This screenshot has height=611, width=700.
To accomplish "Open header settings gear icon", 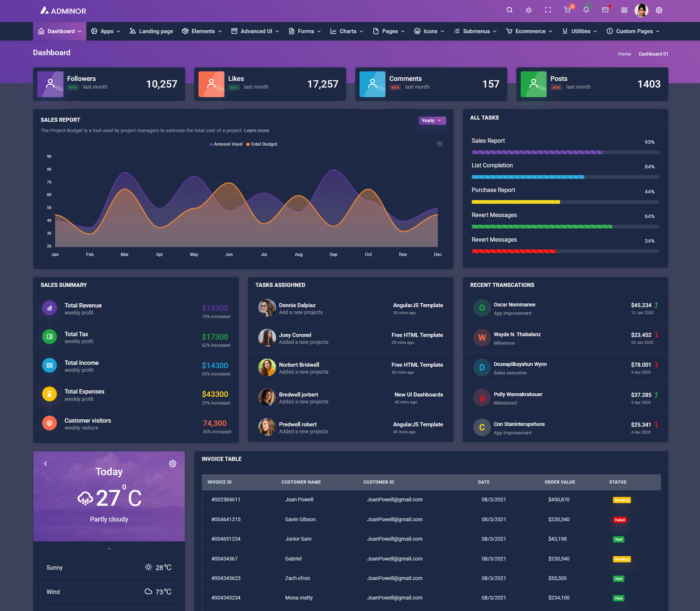I will tap(659, 10).
